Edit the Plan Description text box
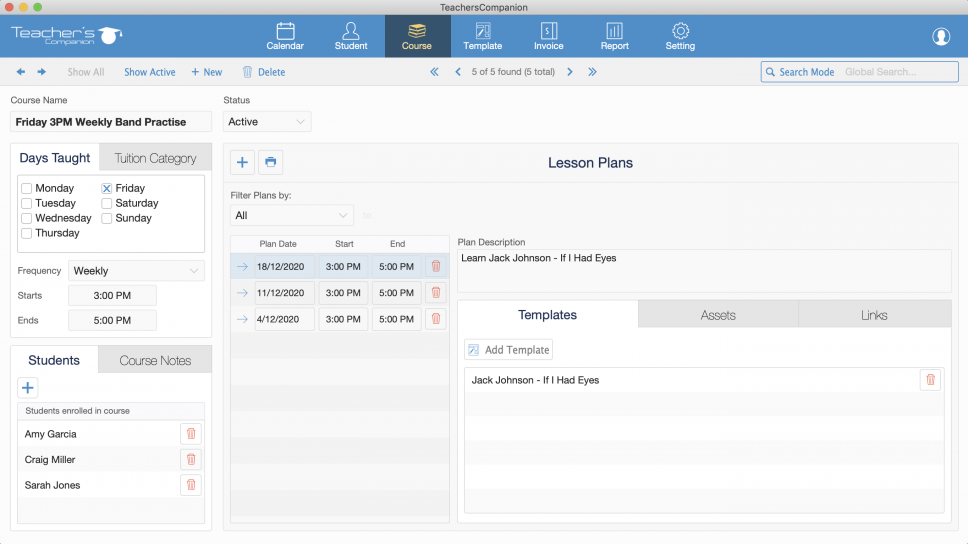 tap(704, 270)
